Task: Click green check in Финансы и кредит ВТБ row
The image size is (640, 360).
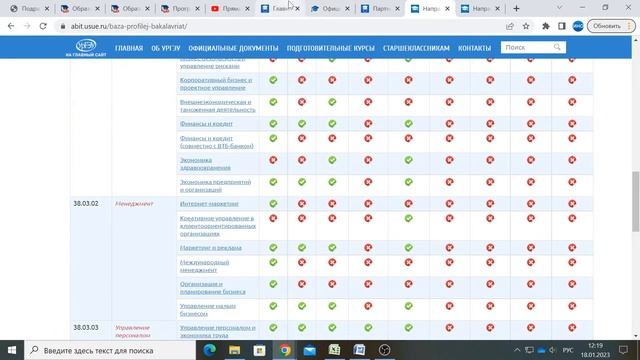Action: pyautogui.click(x=273, y=138)
